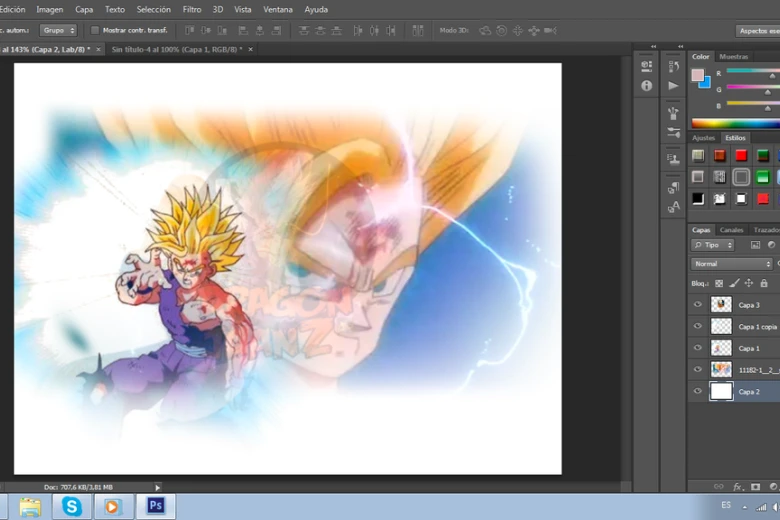Open the Info panel icon
The height and width of the screenshot is (520, 780).
[647, 86]
